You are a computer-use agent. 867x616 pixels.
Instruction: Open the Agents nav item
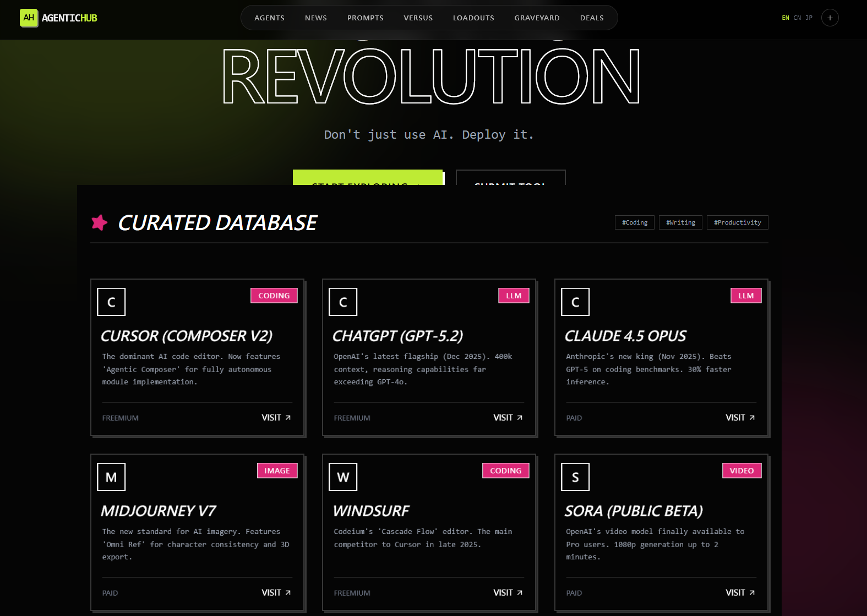tap(269, 18)
